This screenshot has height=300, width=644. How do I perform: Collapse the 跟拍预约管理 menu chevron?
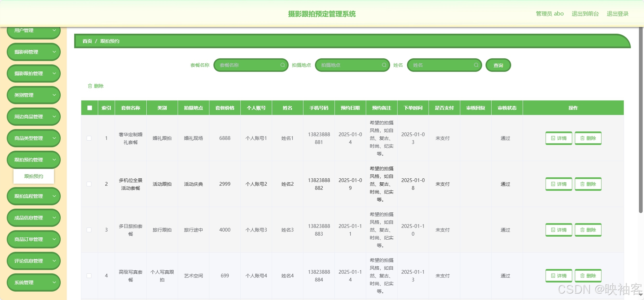[x=54, y=160]
